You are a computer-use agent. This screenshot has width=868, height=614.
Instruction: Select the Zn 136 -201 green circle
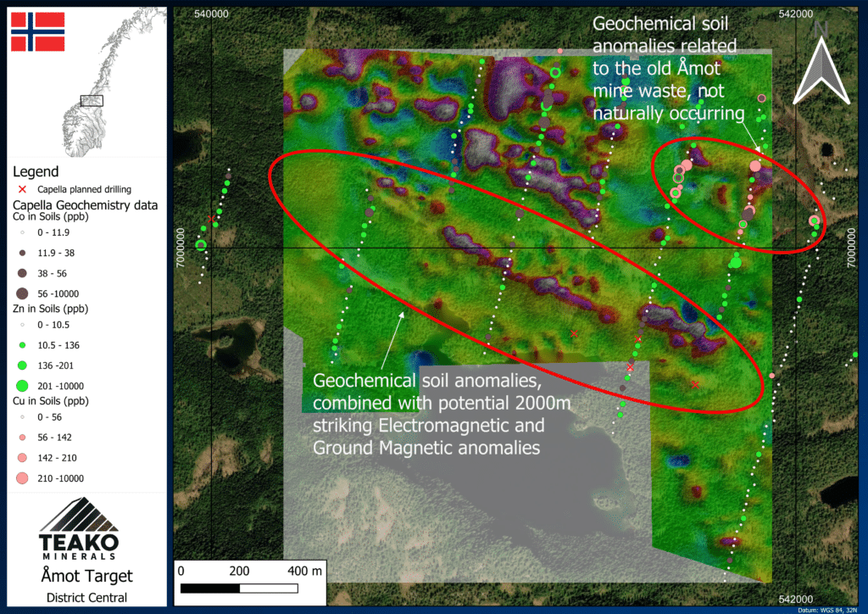pyautogui.click(x=22, y=366)
